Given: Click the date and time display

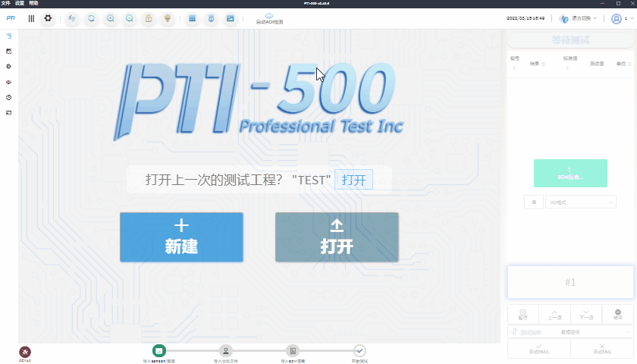Looking at the screenshot, I should click(x=526, y=18).
